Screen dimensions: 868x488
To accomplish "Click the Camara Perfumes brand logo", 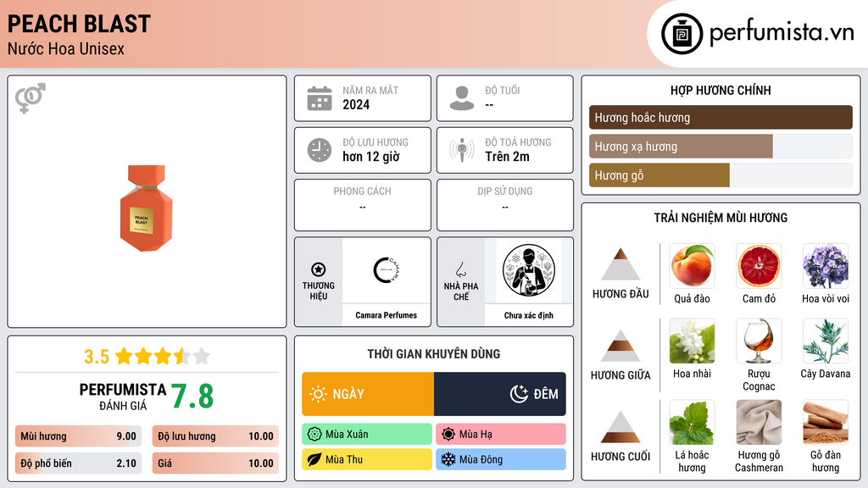I will pyautogui.click(x=387, y=270).
